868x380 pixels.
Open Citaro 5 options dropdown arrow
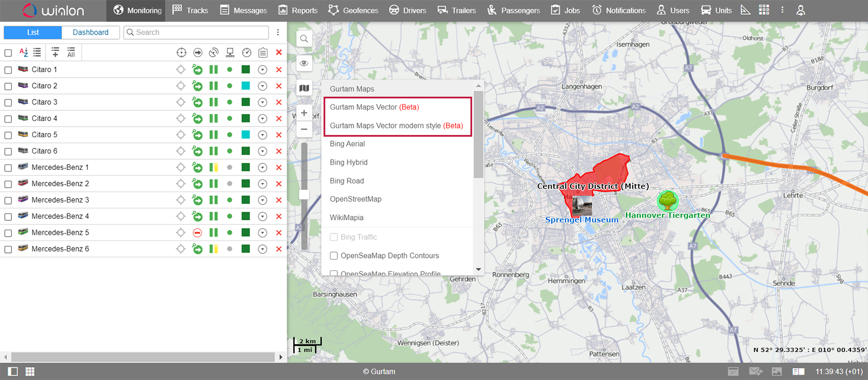click(263, 135)
